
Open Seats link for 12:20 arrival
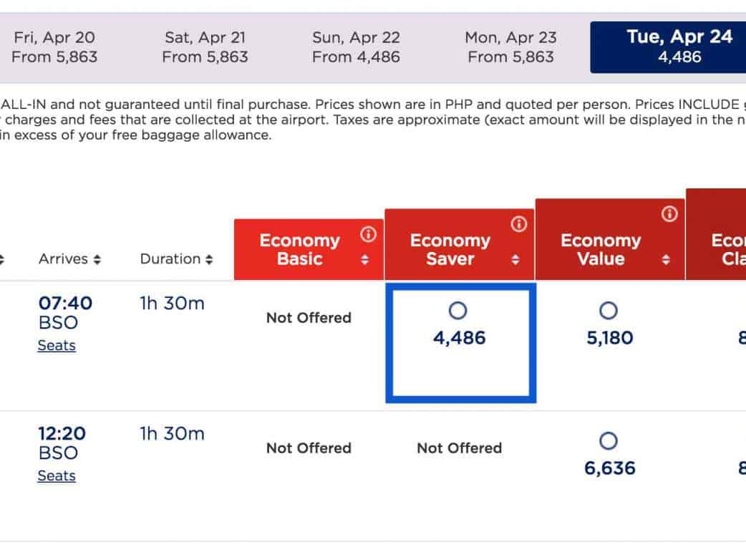point(57,475)
